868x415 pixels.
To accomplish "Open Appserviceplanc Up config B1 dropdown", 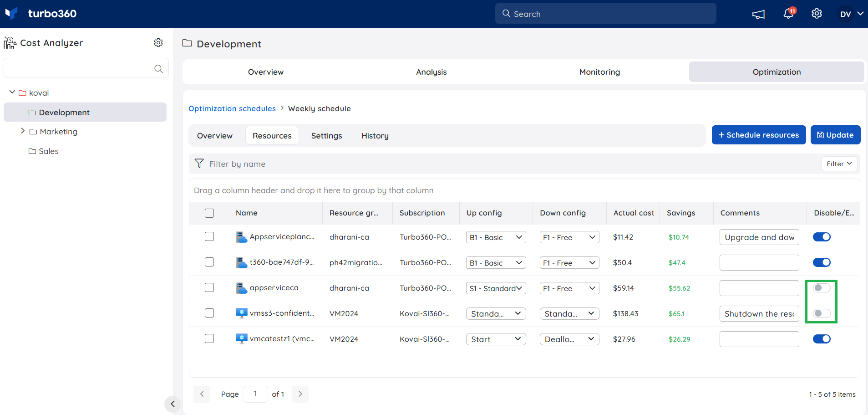I will pos(496,237).
